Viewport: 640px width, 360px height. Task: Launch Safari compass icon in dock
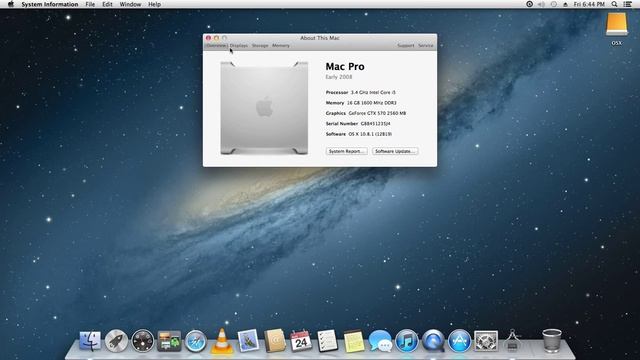(196, 341)
